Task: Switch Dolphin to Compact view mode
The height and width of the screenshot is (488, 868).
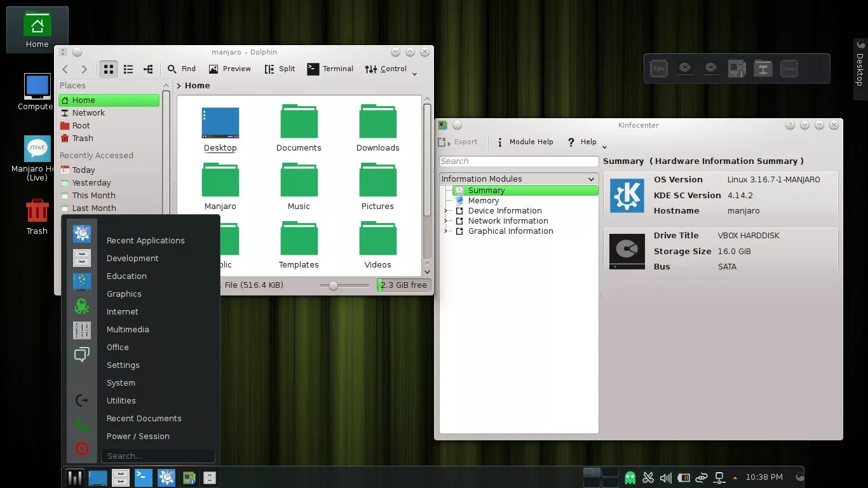Action: [128, 69]
